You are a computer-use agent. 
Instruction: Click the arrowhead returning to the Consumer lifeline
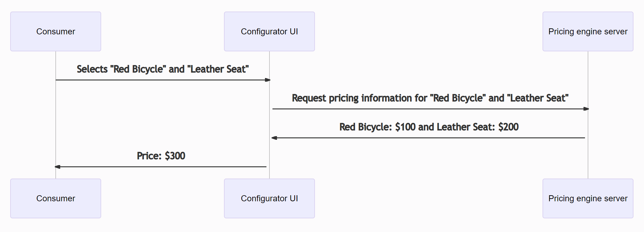pos(58,167)
